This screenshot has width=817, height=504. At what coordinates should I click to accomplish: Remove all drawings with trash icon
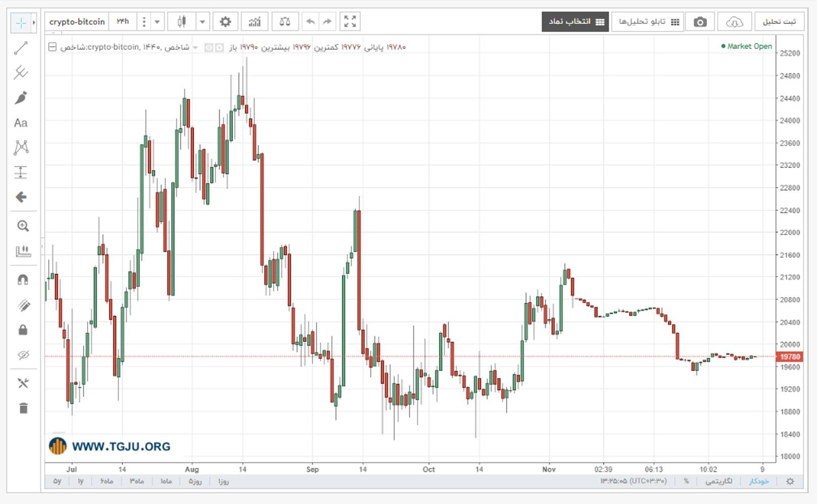pos(23,408)
